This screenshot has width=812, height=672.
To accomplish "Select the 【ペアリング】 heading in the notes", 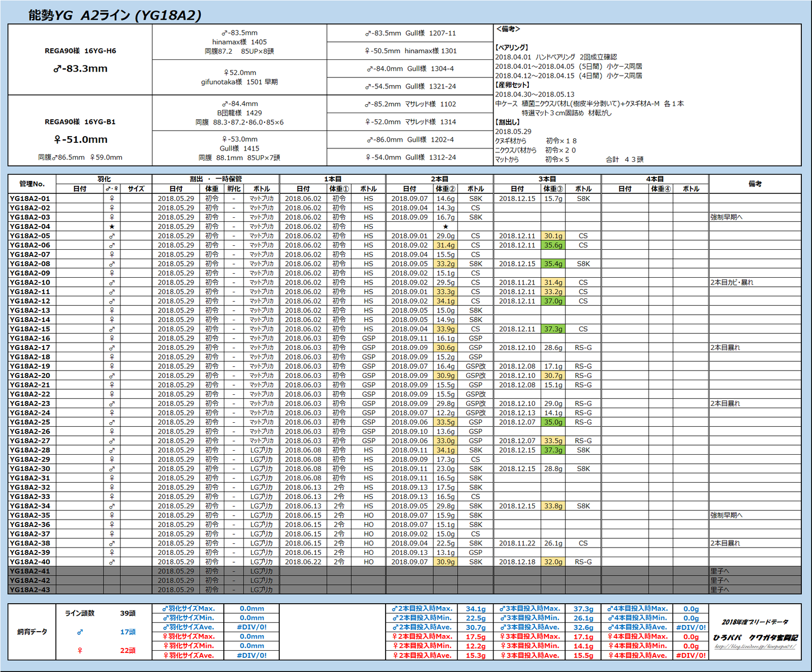I will (x=511, y=48).
